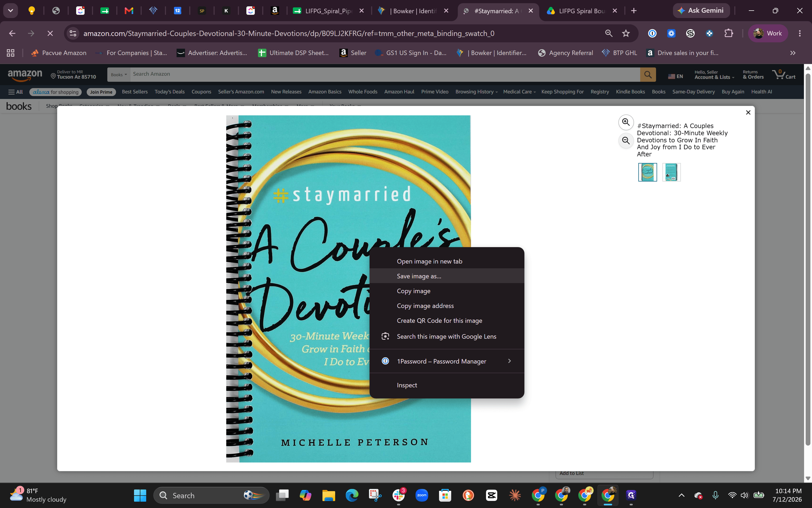Expand Medical Care dropdown
812x508 pixels.
click(x=519, y=92)
